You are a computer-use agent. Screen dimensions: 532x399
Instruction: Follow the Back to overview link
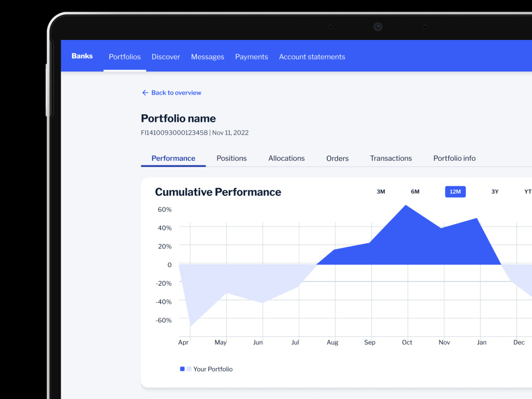point(176,93)
